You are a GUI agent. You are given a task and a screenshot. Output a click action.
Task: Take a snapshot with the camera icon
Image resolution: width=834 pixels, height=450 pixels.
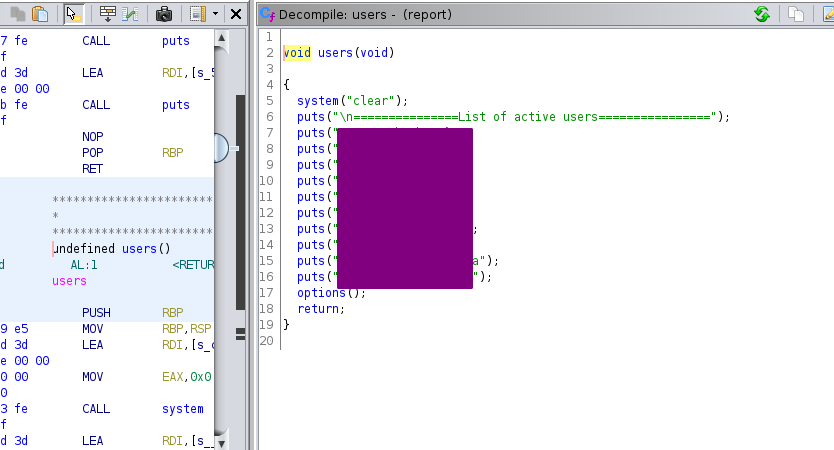point(164,14)
